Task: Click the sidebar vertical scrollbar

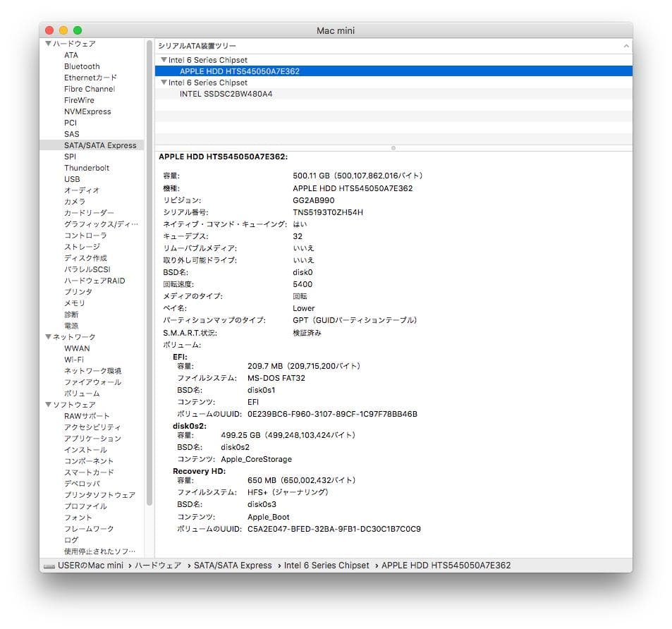Action: pyautogui.click(x=149, y=272)
